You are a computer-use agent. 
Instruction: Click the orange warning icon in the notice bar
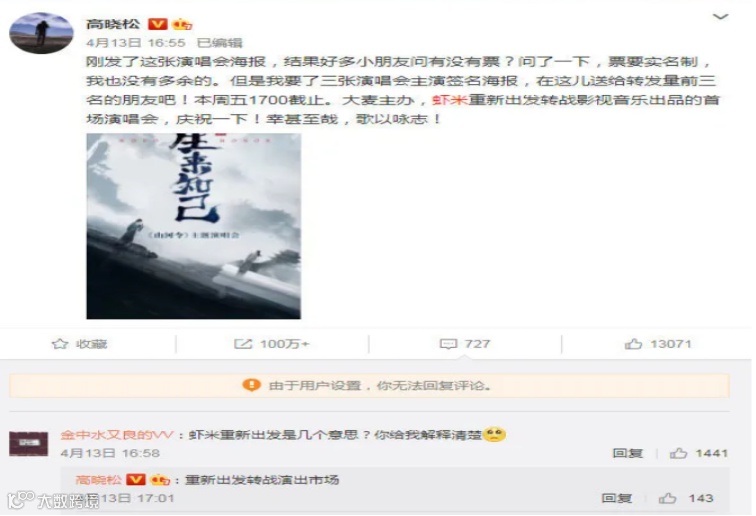tap(251, 385)
